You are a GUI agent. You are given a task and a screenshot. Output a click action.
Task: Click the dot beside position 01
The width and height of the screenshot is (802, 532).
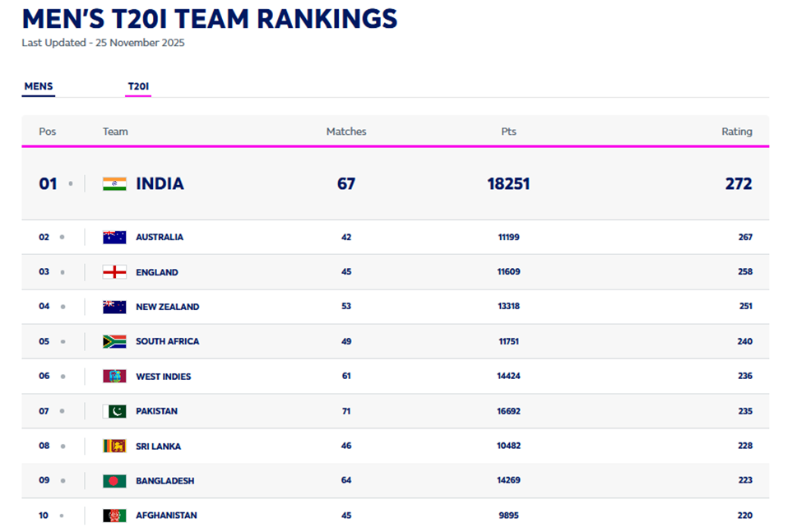coord(71,184)
